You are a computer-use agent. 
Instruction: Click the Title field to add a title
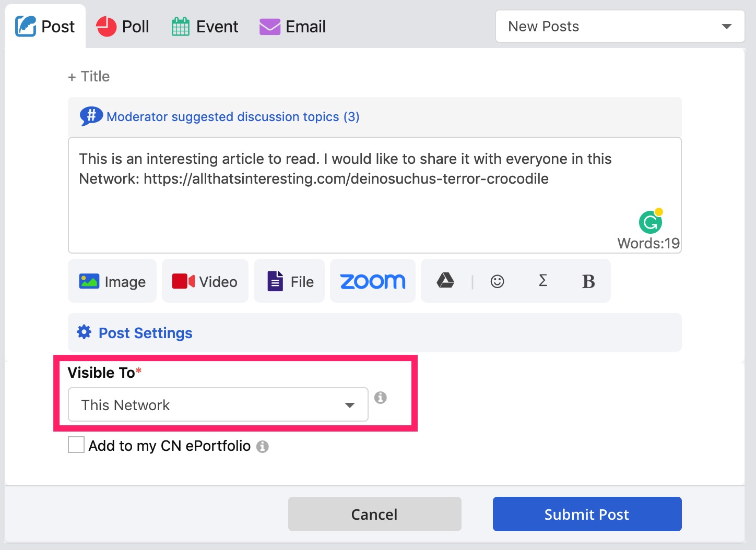[89, 76]
